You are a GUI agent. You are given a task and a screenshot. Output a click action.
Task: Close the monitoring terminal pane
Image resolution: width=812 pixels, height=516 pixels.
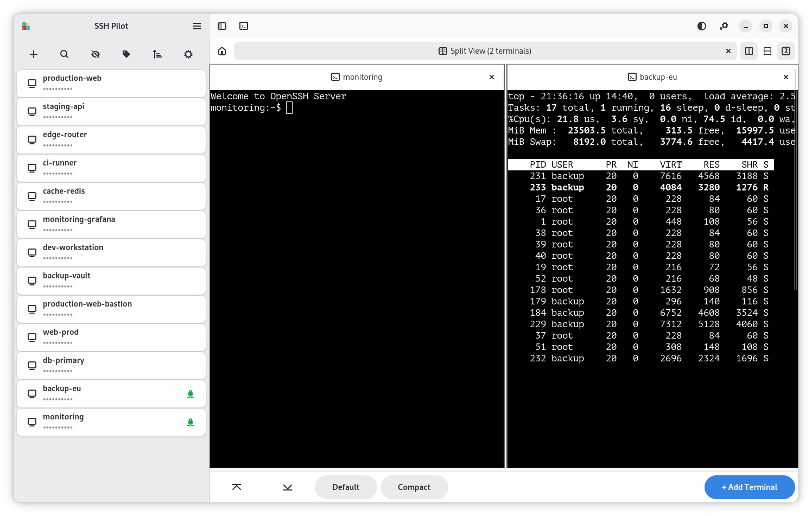point(492,77)
